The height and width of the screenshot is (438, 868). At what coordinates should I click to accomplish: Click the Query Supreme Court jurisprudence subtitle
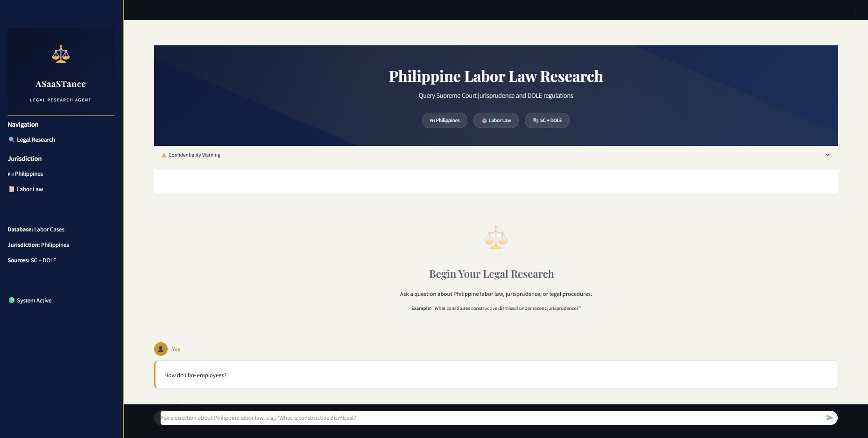496,95
